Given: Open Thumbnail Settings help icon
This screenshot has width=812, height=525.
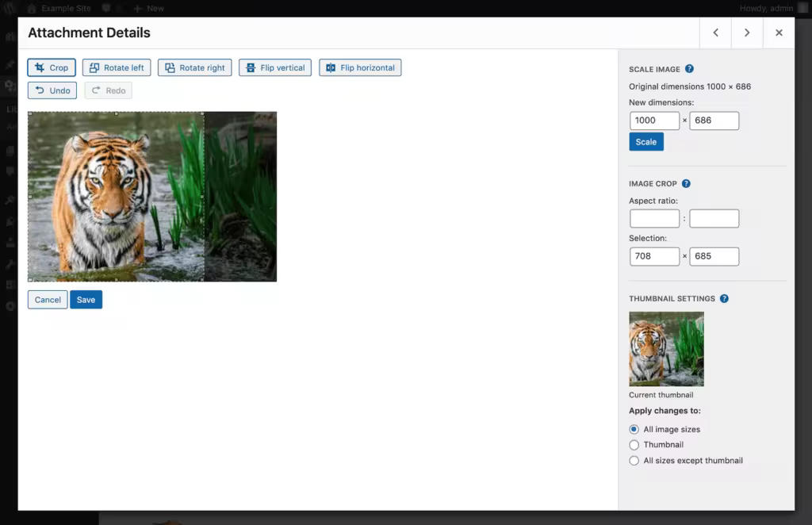Looking at the screenshot, I should click(725, 298).
